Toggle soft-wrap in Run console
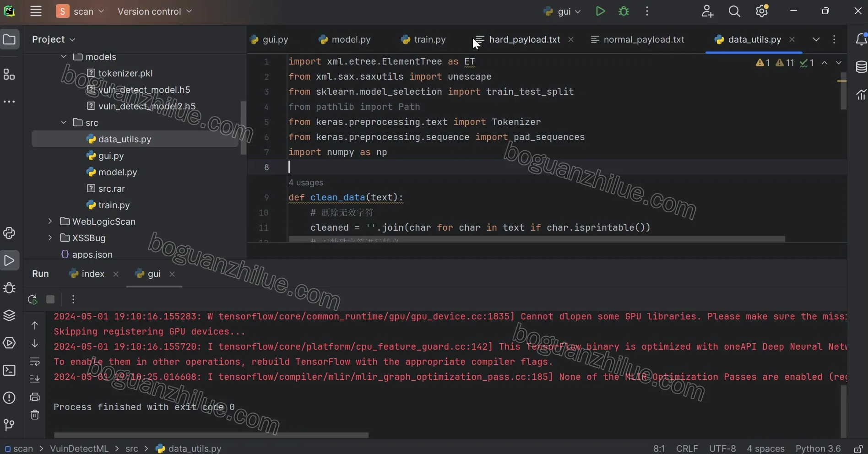Screen dimensions: 868x454 click(x=35, y=362)
